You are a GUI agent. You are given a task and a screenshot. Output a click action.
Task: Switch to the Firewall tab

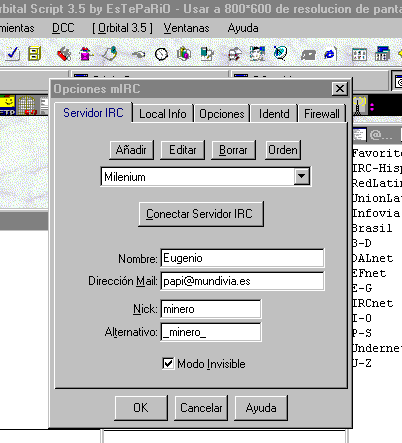point(322,114)
